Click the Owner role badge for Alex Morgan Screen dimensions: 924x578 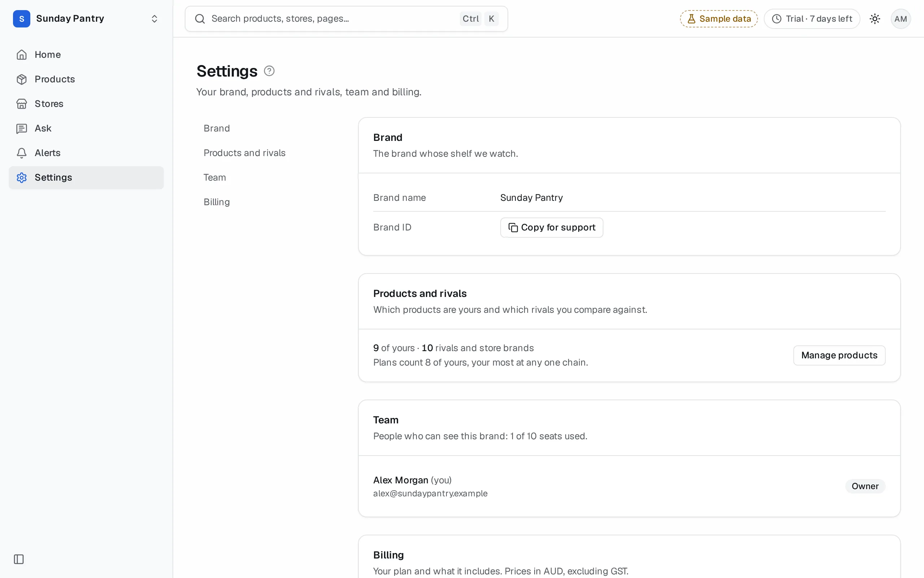(x=865, y=486)
